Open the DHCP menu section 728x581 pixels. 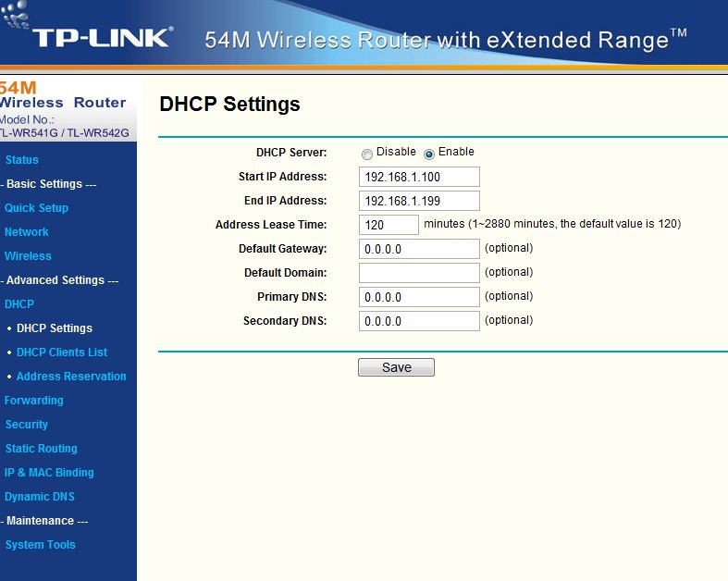(19, 304)
